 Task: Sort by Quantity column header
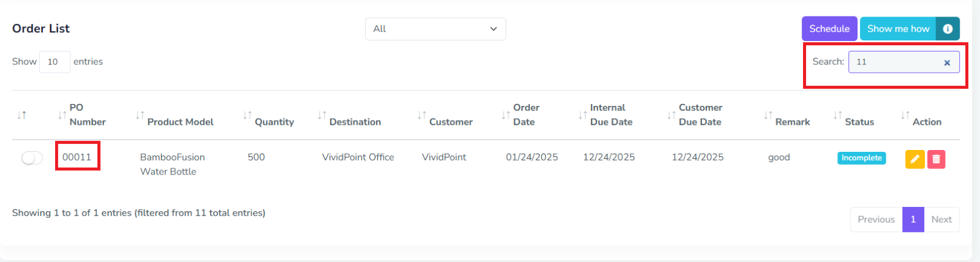274,122
